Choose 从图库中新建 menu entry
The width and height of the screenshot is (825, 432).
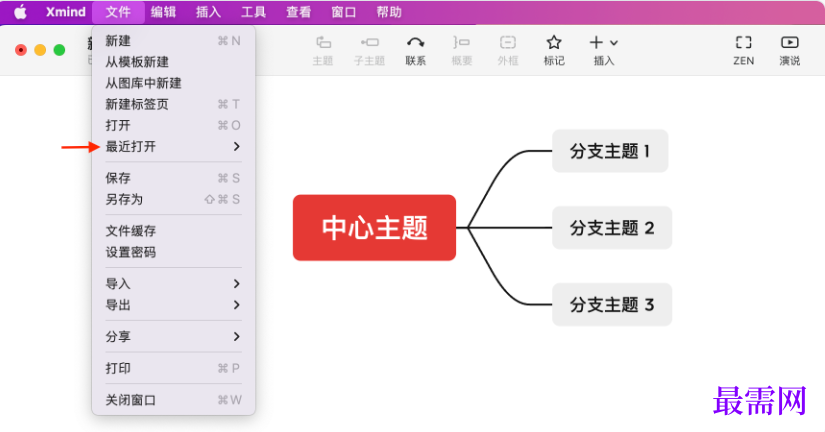[173, 83]
